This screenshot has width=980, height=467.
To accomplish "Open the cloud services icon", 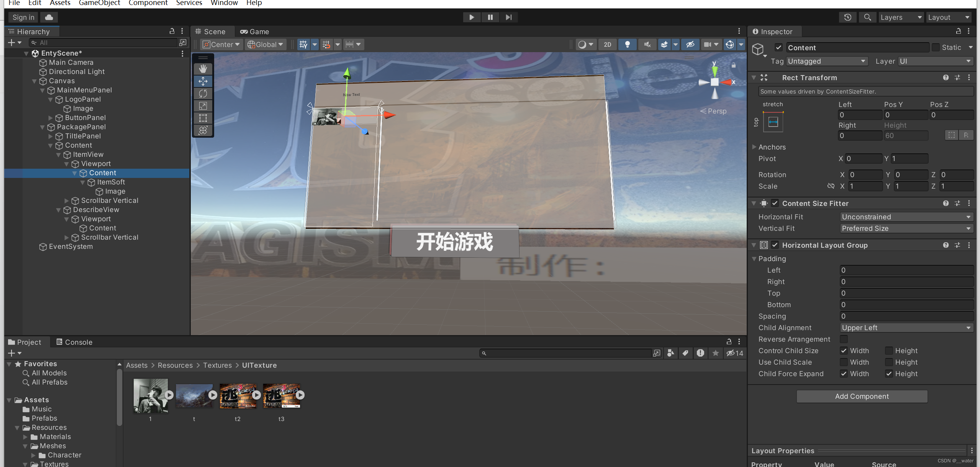I will (49, 17).
